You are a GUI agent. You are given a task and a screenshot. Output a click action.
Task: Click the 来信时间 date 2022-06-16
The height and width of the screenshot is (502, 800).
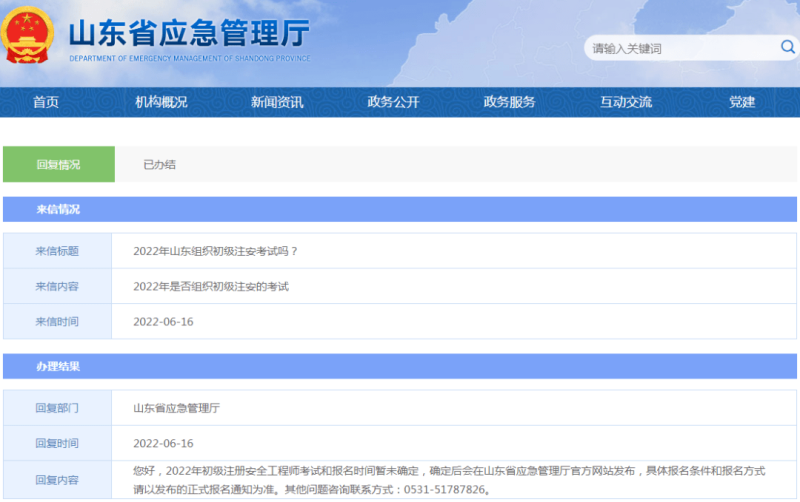(163, 321)
